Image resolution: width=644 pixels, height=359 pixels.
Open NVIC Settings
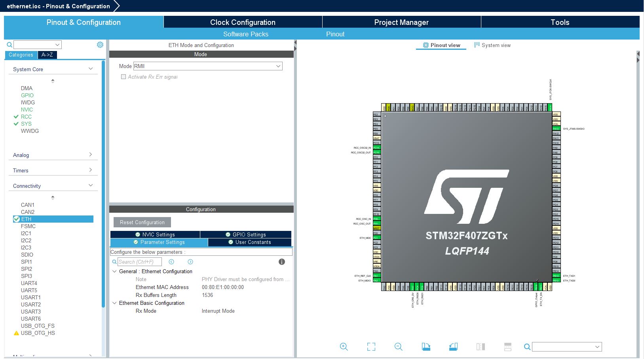coord(155,234)
